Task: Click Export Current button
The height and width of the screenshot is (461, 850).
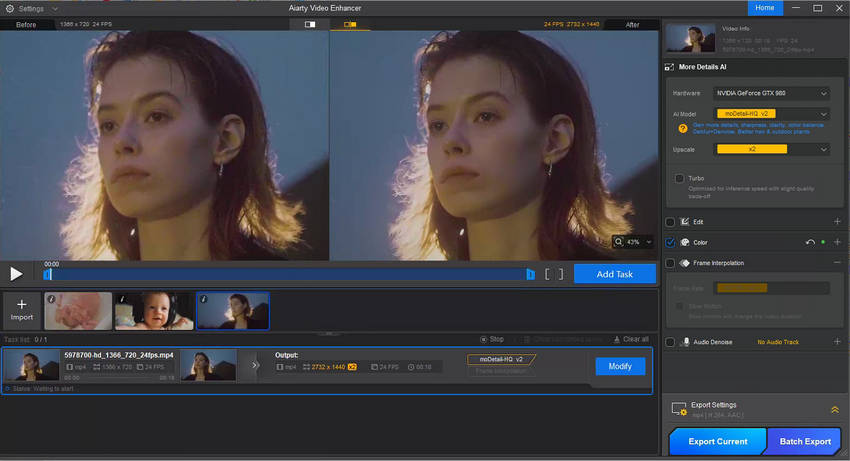Action: (718, 441)
